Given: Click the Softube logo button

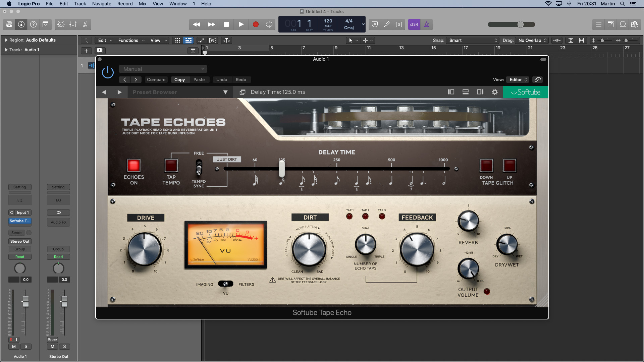Looking at the screenshot, I should [x=526, y=92].
